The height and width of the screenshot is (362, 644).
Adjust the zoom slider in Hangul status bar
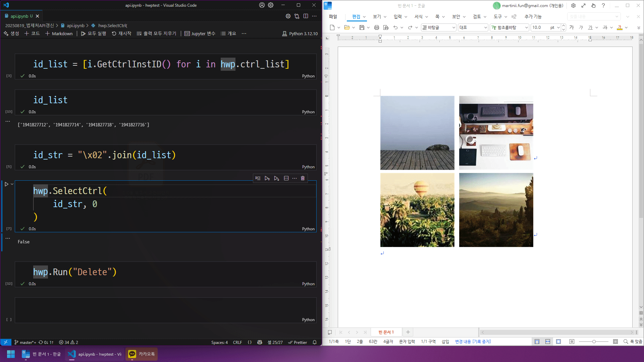point(594,342)
